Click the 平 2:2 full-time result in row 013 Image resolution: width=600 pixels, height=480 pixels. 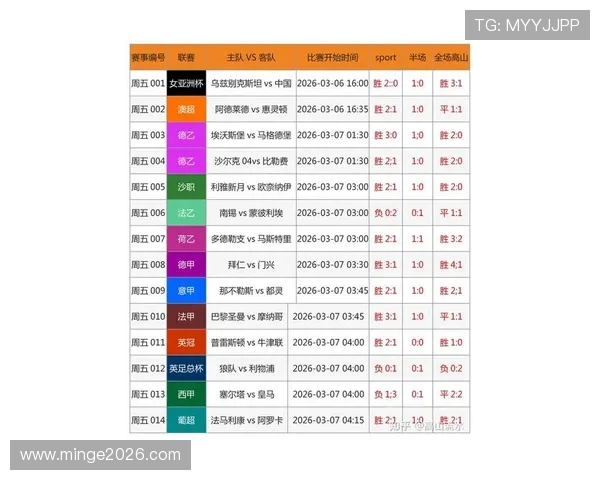(x=451, y=394)
